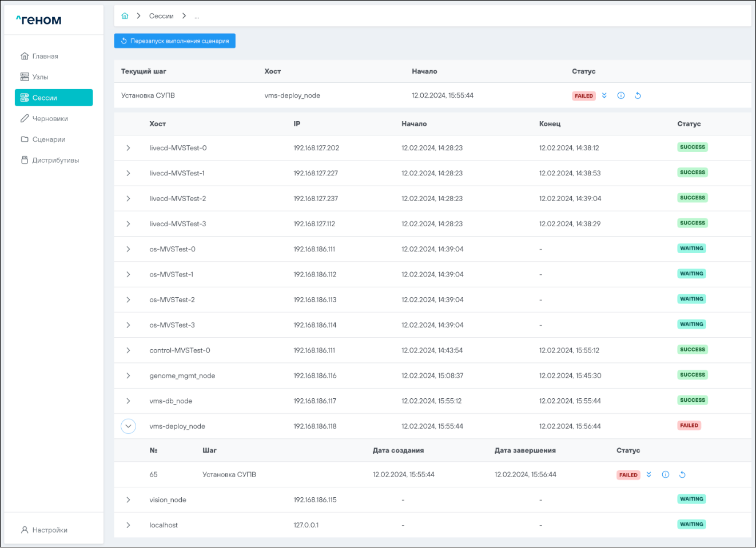This screenshot has width=756, height=548.
Task: Click the double-chevron icon beside the top FAILED status
Action: click(604, 96)
